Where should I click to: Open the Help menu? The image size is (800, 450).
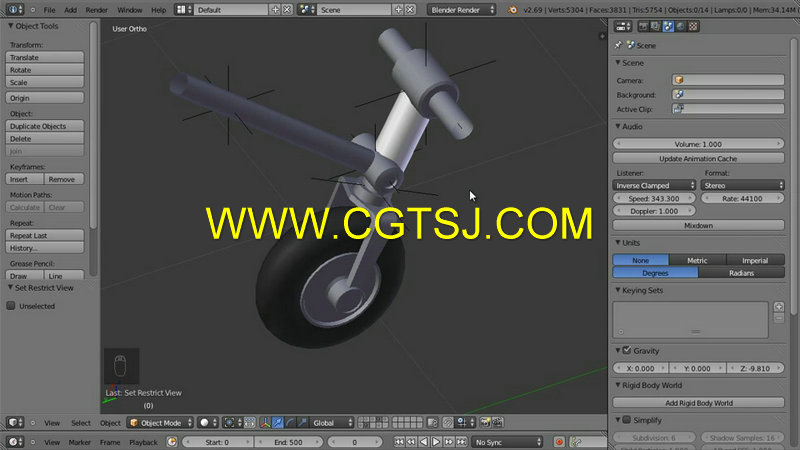click(x=159, y=10)
